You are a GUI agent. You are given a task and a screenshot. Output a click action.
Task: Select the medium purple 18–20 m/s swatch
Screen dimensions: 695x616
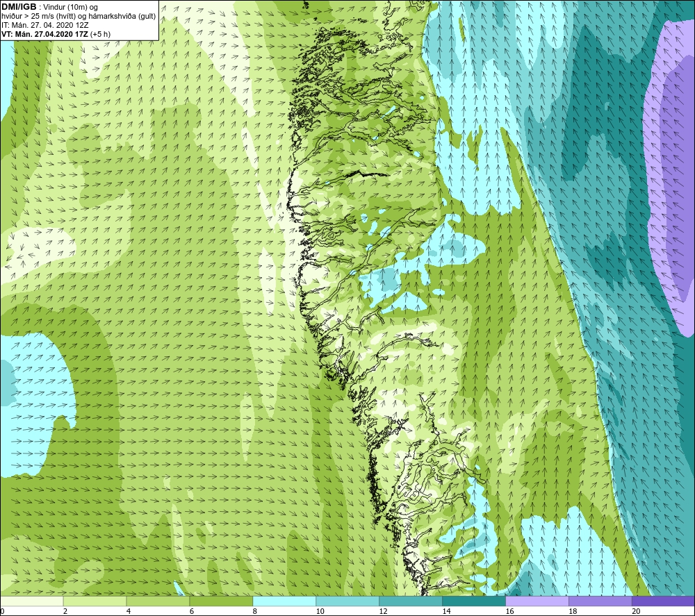[600, 601]
